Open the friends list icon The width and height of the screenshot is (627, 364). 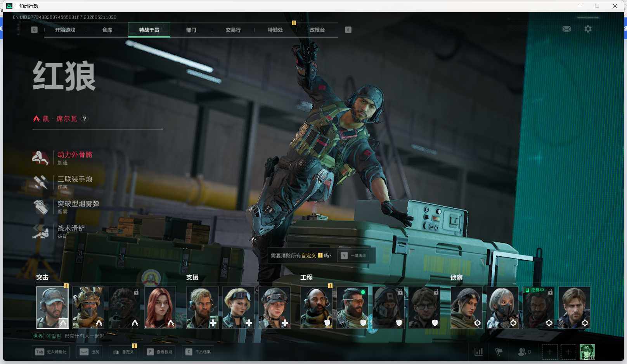[x=522, y=352]
